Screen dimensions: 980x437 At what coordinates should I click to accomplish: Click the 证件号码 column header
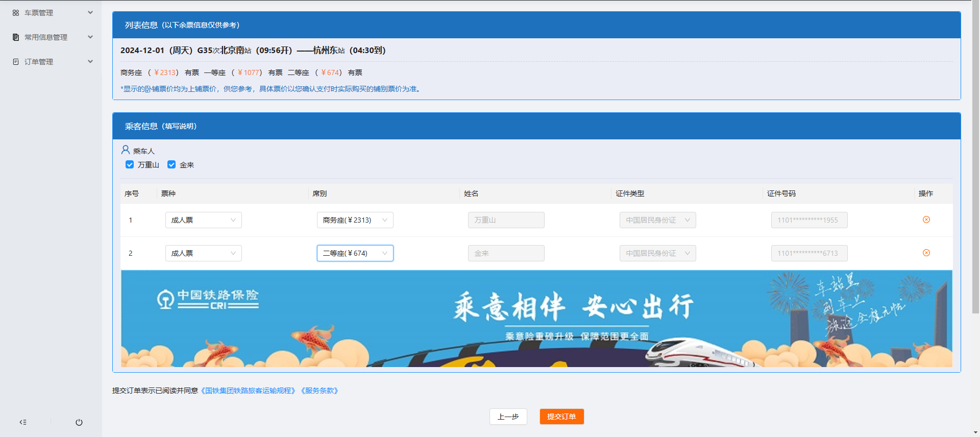[781, 193]
